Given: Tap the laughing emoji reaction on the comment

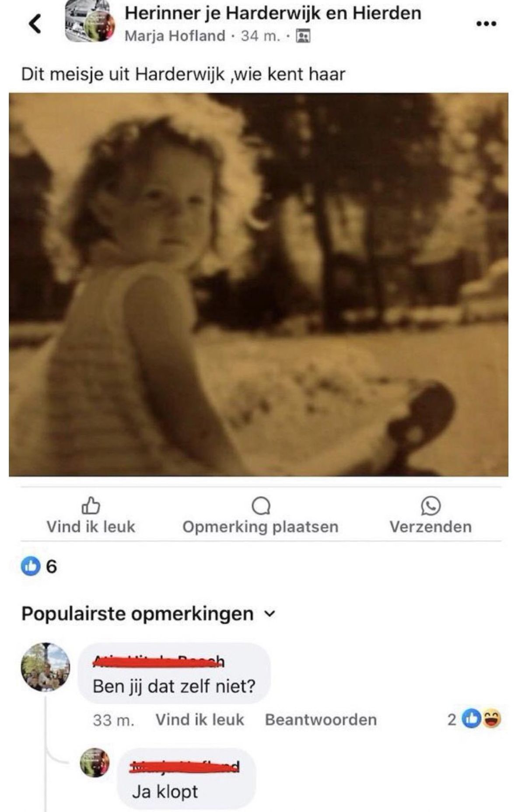Looking at the screenshot, I should pyautogui.click(x=492, y=719).
